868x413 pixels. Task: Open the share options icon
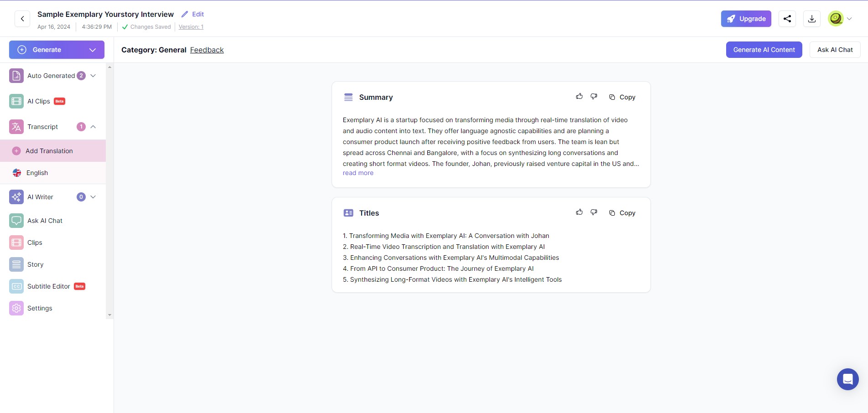click(x=787, y=19)
